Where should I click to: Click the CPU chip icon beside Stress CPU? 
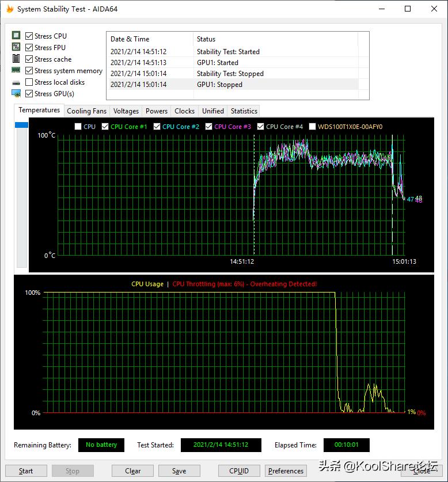16,36
